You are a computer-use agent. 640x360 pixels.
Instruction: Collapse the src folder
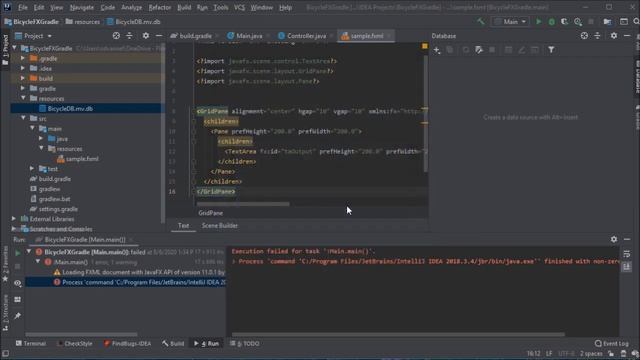[23, 118]
